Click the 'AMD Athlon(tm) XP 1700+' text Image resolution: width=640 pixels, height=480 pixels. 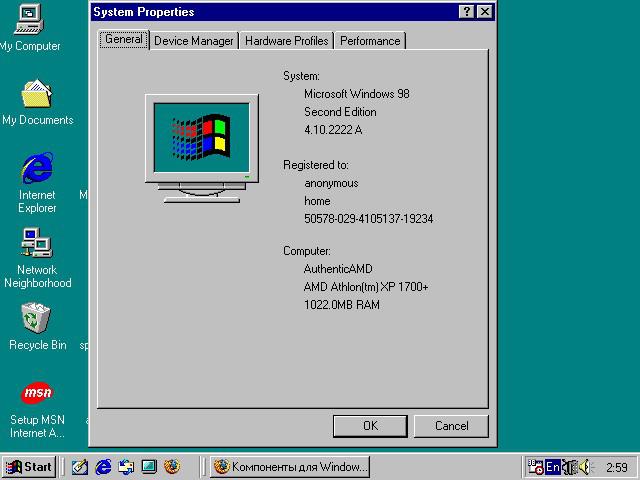366,287
